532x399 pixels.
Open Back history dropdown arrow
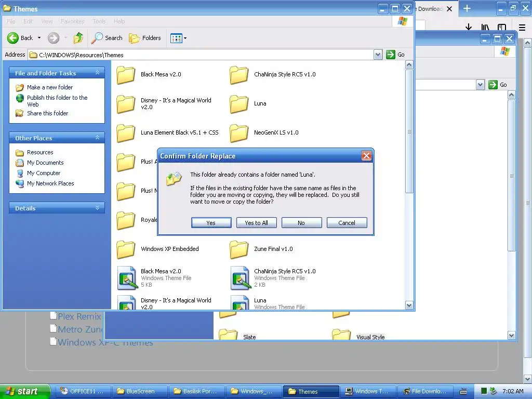pos(39,38)
